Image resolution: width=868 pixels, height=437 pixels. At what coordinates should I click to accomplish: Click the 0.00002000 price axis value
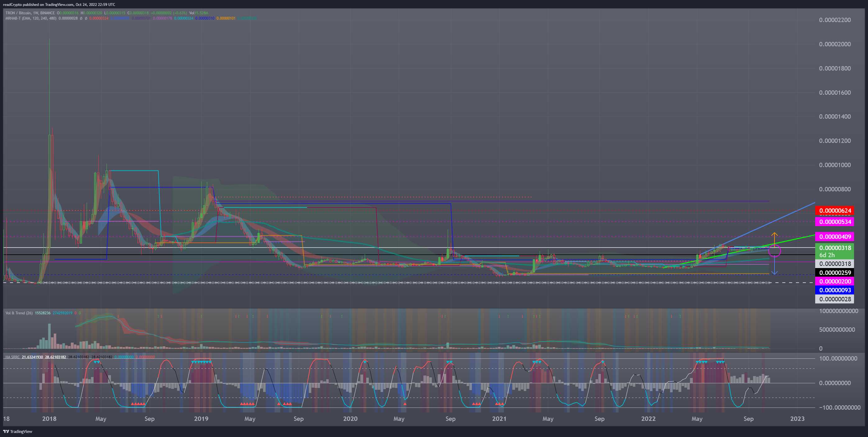click(835, 44)
